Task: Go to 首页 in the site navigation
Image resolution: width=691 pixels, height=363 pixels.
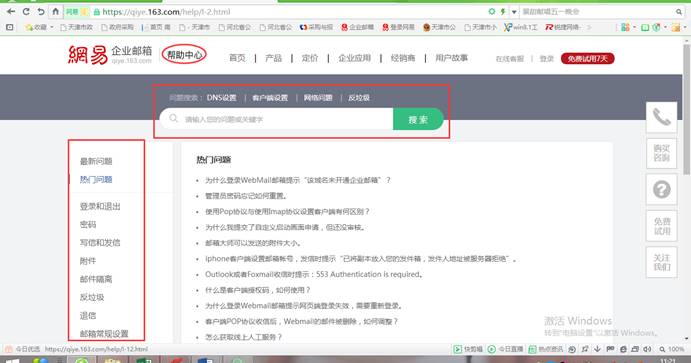Action: click(x=237, y=58)
